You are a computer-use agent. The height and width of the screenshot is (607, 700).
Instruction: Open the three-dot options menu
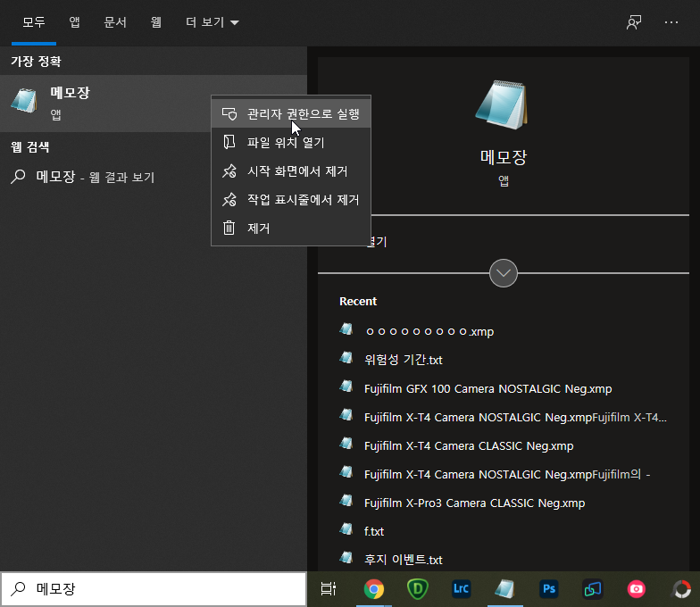point(671,22)
